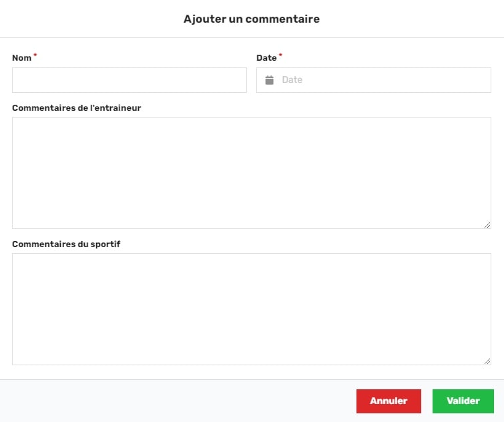Click the Date field label

(x=266, y=58)
